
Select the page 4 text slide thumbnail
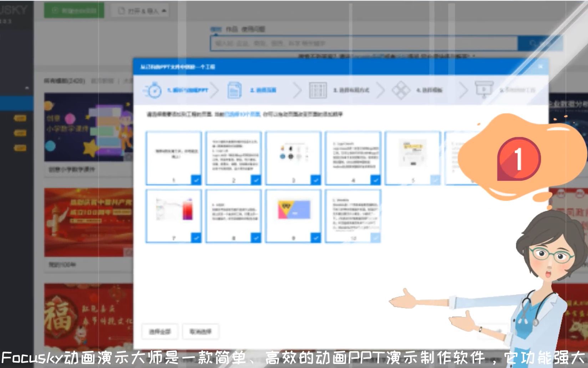tap(353, 158)
